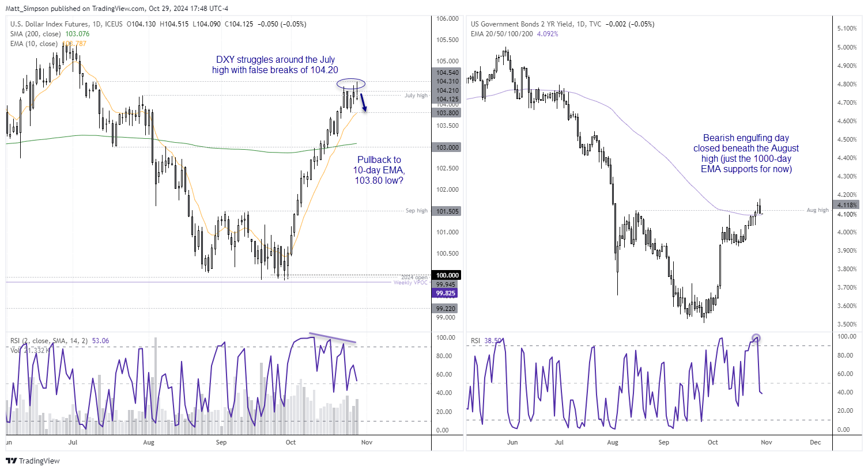Click the 102.000 price axis value
Screen dimensions: 868x471
tap(447, 189)
